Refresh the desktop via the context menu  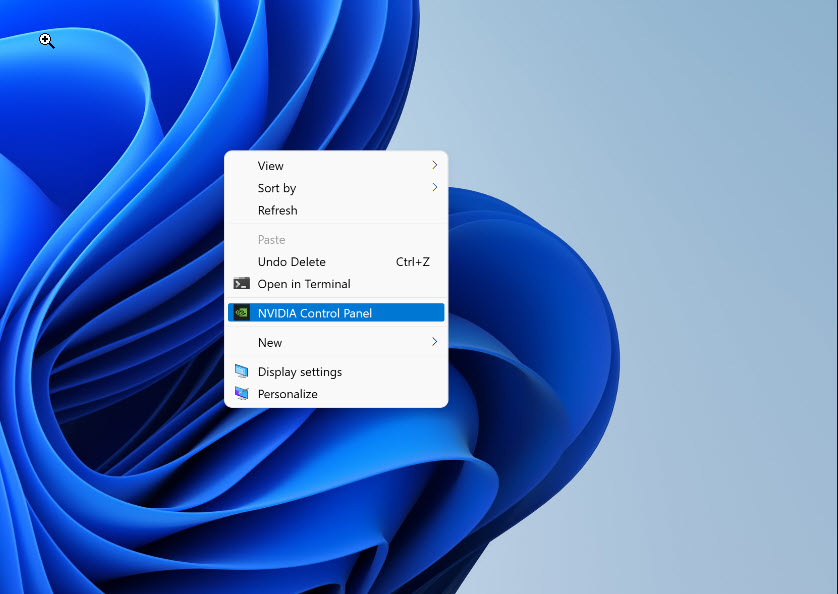278,210
